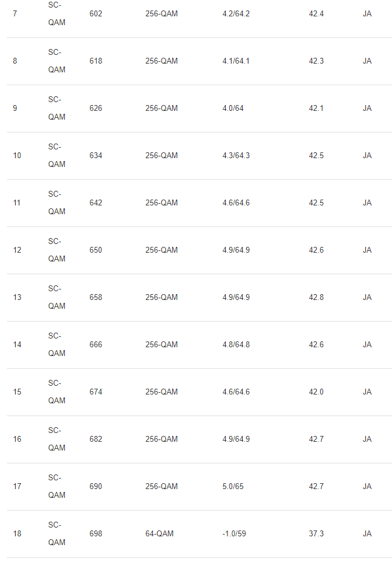This screenshot has width=392, height=562.
Task: Select the SNR value 42.4
Action: pyautogui.click(x=316, y=13)
